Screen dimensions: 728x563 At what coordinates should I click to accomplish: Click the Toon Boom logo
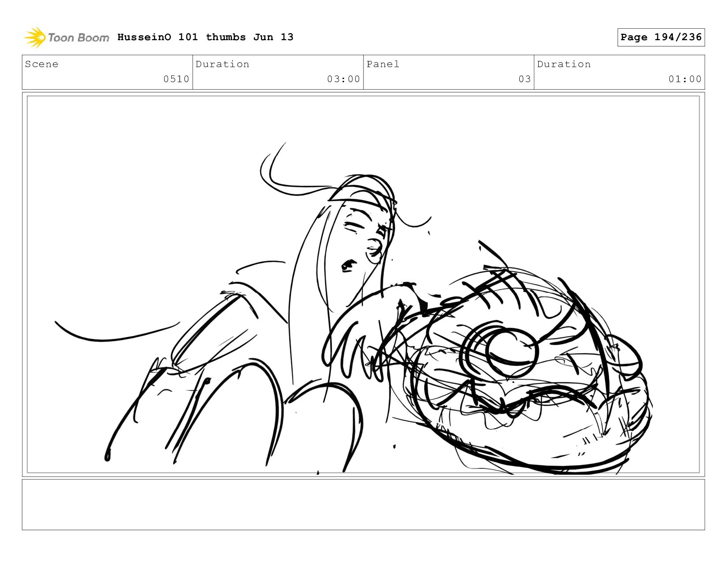tap(66, 38)
